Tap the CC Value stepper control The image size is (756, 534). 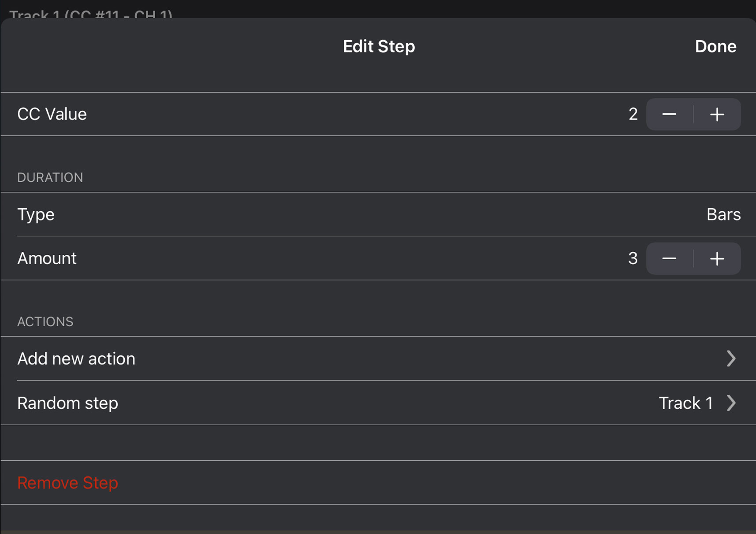tap(693, 114)
